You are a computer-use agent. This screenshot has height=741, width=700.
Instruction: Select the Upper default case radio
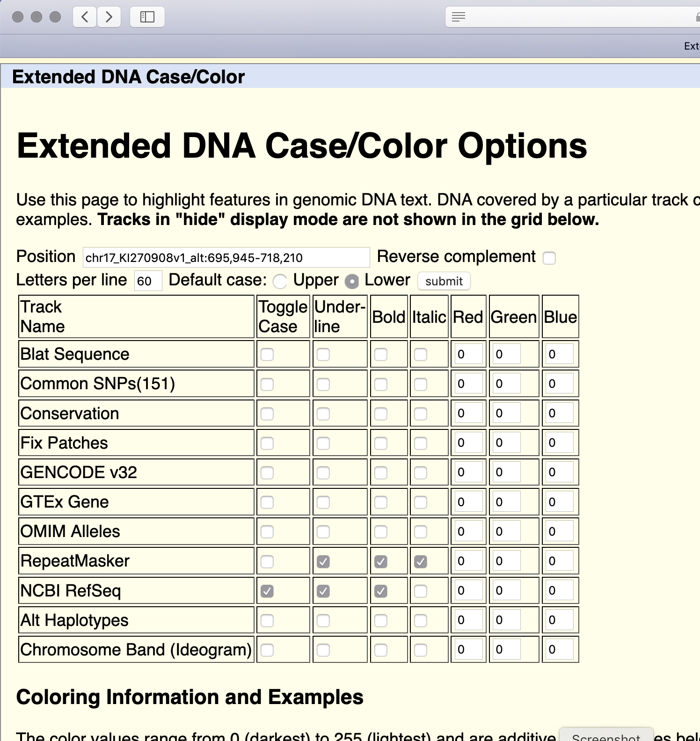tap(280, 281)
